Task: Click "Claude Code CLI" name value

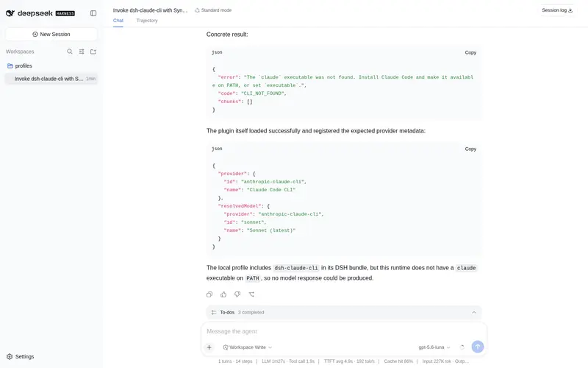Action: click(271, 190)
